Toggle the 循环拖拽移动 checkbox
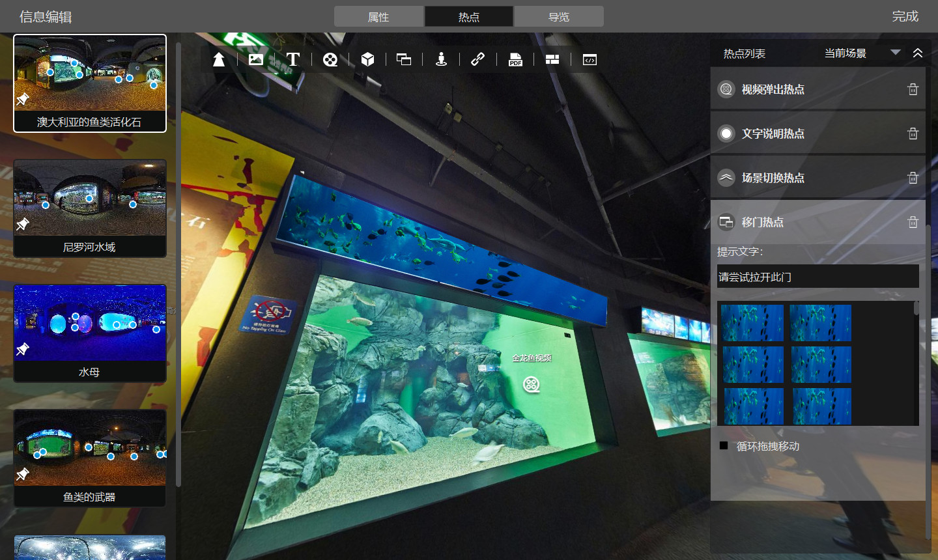The height and width of the screenshot is (560, 938). point(724,446)
